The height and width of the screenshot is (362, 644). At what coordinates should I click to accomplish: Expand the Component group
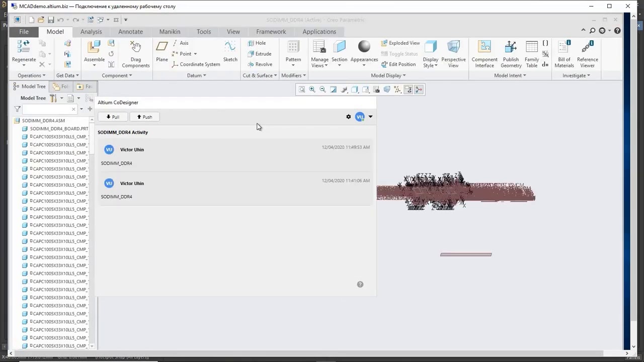click(x=117, y=75)
